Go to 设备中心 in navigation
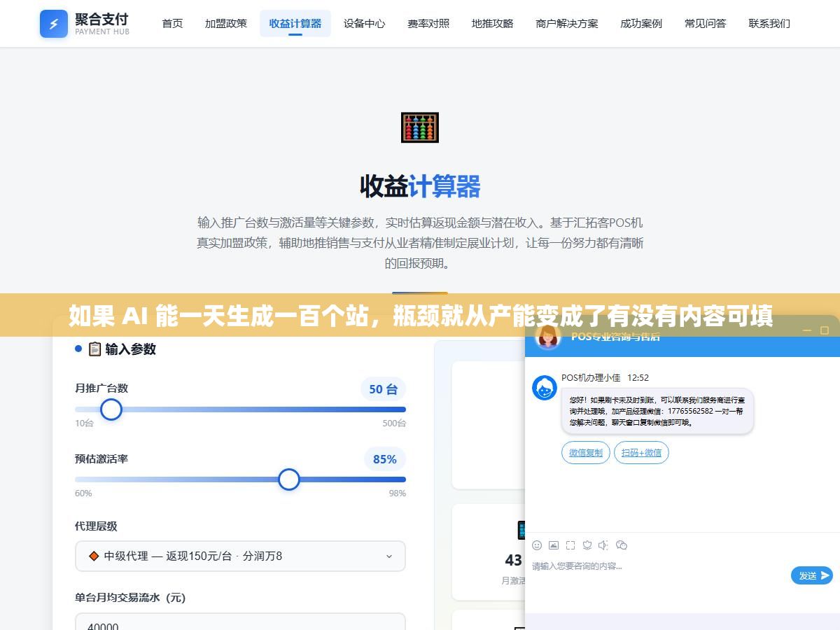840x630 pixels. pyautogui.click(x=364, y=23)
